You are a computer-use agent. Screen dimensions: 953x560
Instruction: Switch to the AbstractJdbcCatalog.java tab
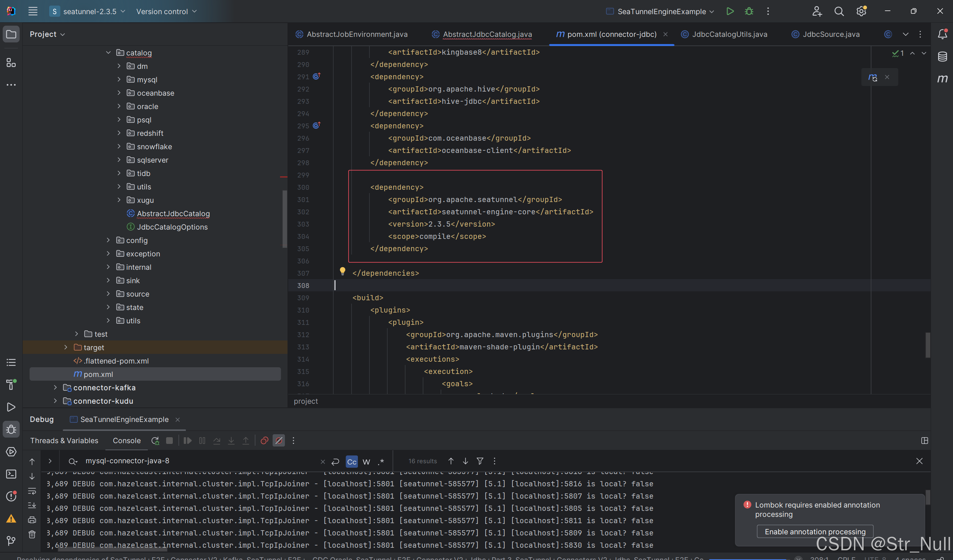[482, 34]
